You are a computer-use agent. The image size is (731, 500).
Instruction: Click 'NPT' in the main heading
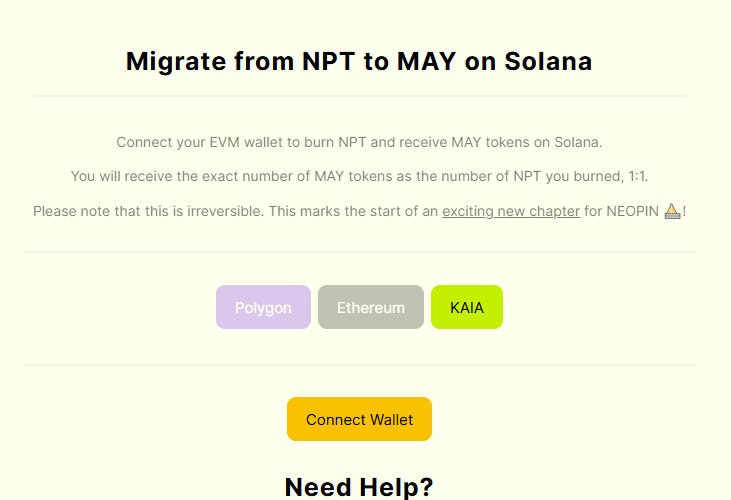pos(329,61)
